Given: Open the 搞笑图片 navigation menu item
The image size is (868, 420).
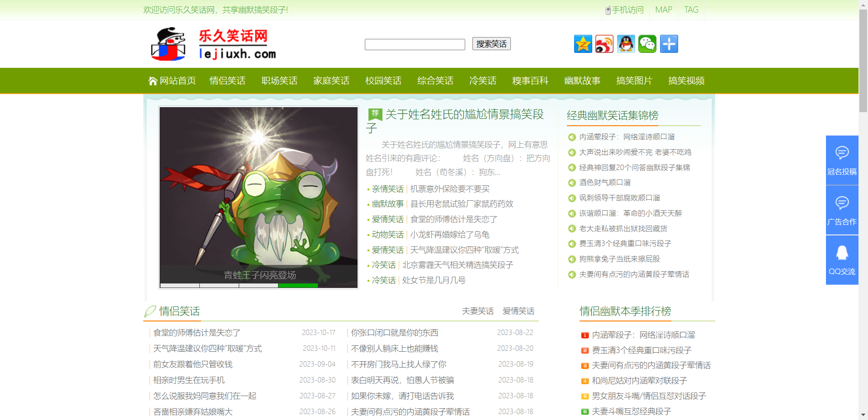Looking at the screenshot, I should coord(634,80).
